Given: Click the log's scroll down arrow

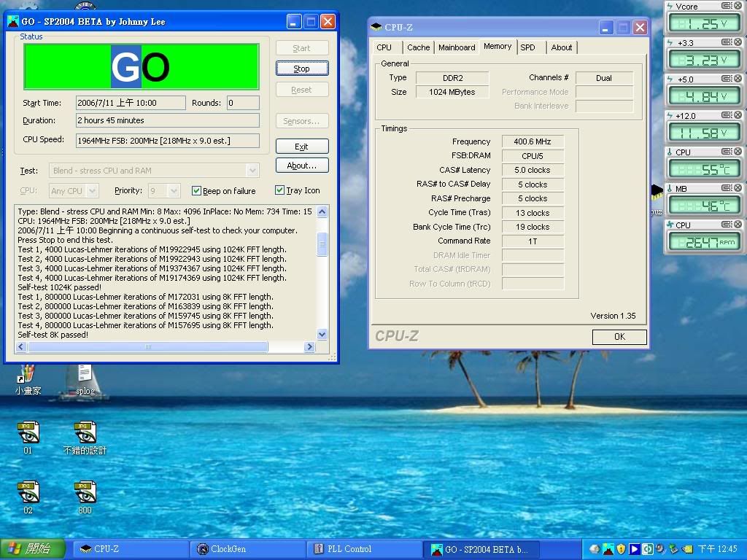Looking at the screenshot, I should click(322, 335).
